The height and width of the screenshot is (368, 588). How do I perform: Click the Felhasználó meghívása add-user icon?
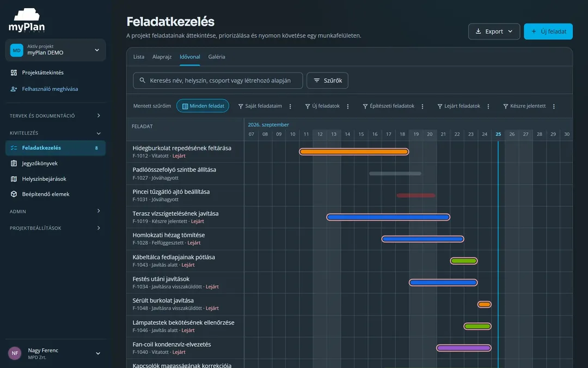[x=14, y=89]
